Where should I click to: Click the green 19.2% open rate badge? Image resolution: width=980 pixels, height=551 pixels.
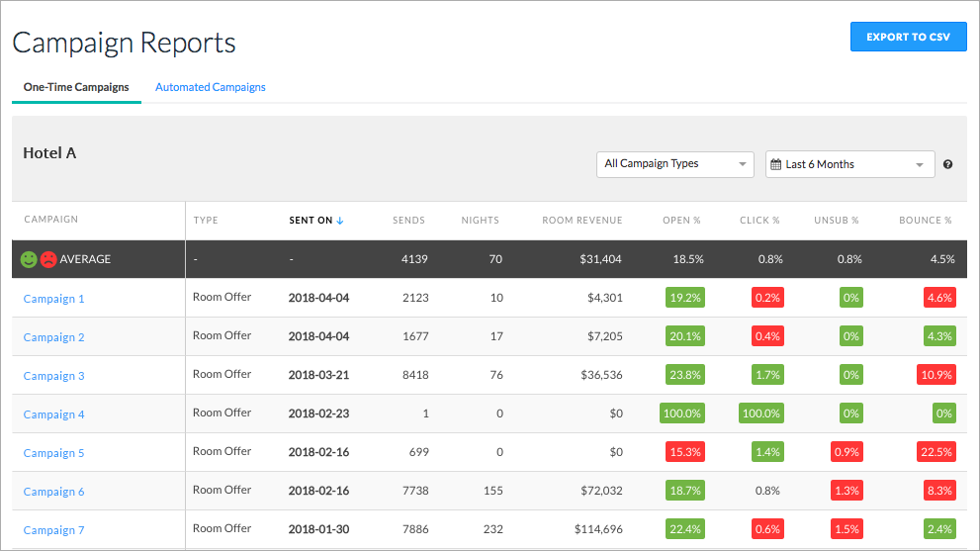[685, 298]
